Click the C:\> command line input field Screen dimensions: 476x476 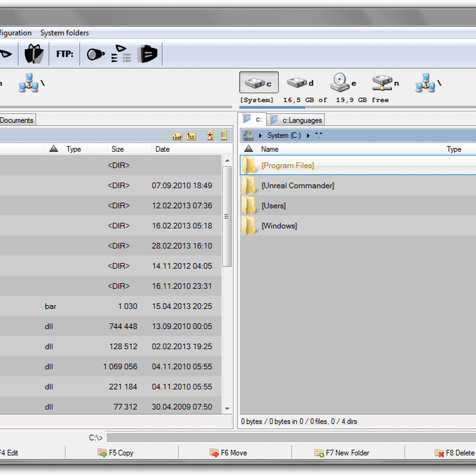click(x=290, y=438)
